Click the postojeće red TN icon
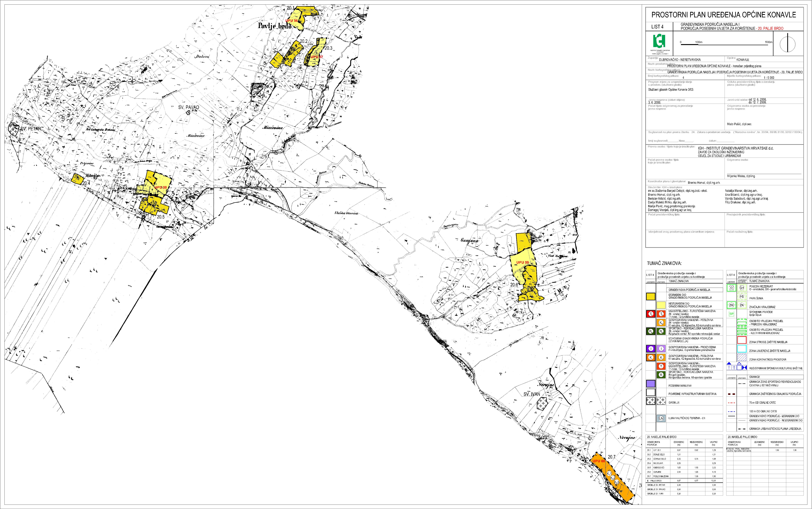Viewport: 812px width, 509px height. [x=651, y=314]
